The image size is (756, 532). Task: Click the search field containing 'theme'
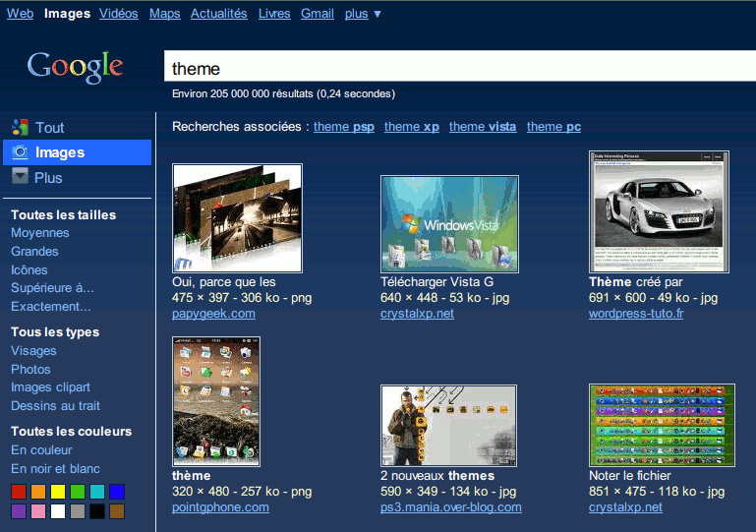coord(460,66)
